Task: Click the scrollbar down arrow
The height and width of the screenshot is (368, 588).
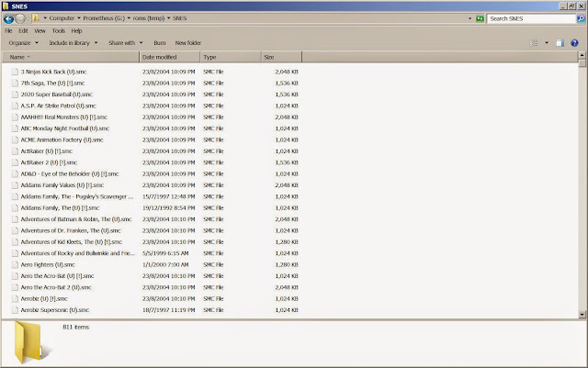Action: (x=582, y=315)
